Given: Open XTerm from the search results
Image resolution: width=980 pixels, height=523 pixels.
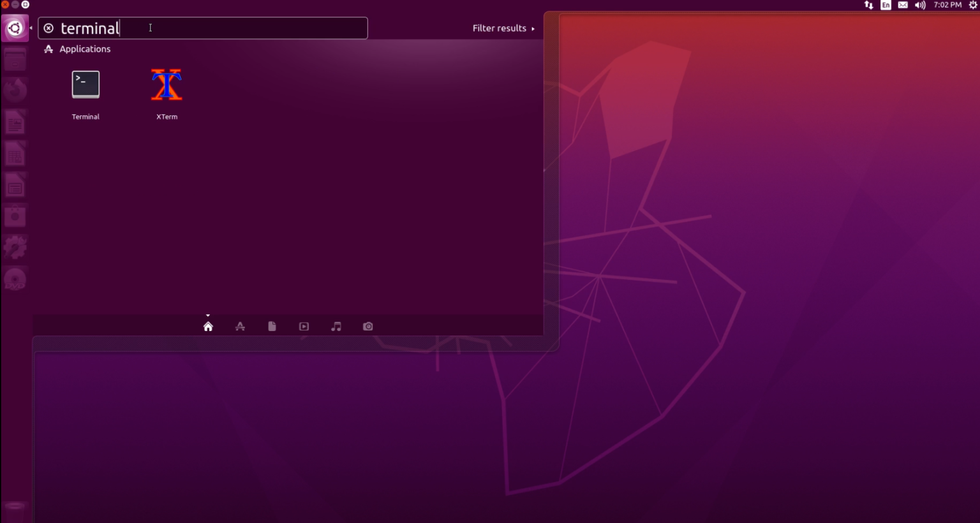Looking at the screenshot, I should pyautogui.click(x=166, y=84).
